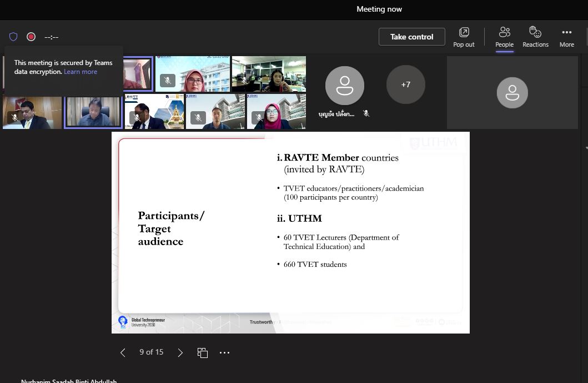Click the '--:--' meeting timer
588x383 pixels.
(x=52, y=37)
